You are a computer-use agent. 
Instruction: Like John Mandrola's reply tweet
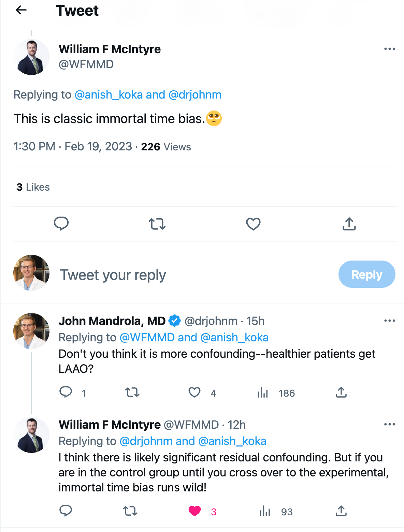[x=194, y=393]
